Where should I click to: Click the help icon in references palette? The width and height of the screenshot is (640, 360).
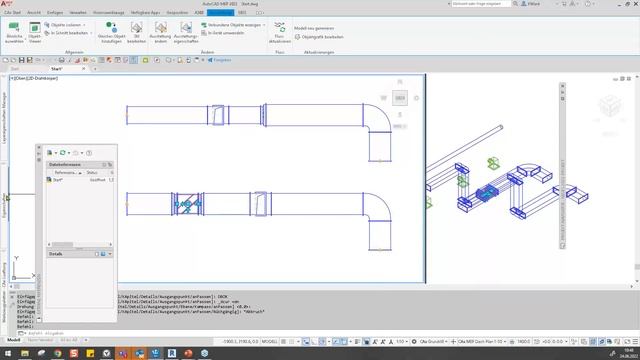(89, 153)
